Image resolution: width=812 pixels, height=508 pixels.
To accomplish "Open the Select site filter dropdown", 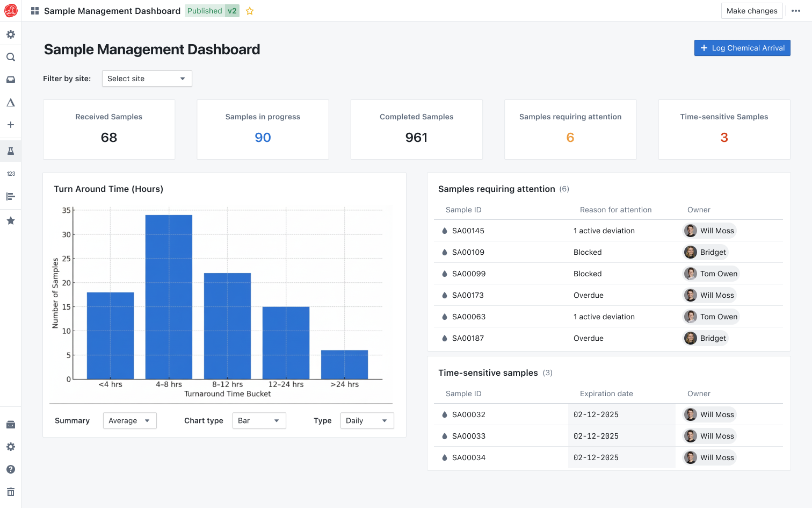I will [x=147, y=78].
